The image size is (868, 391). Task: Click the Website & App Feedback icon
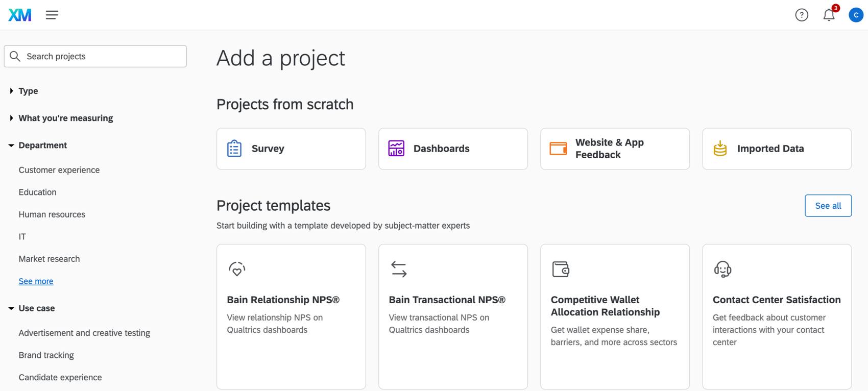tap(558, 149)
